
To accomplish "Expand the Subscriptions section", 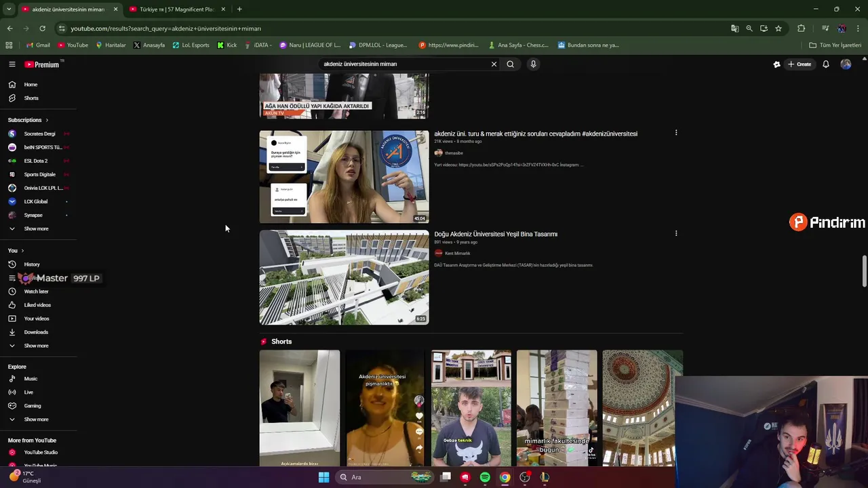I will 28,120.
